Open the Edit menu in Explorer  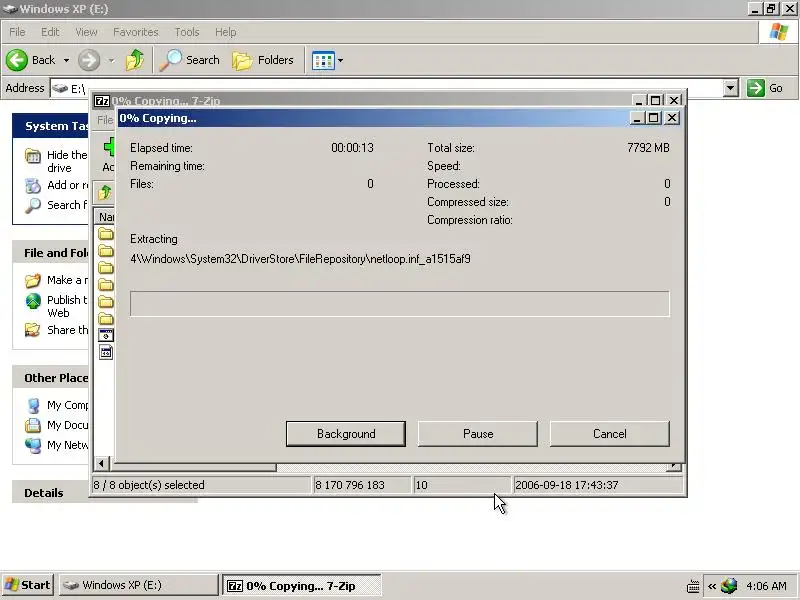50,32
